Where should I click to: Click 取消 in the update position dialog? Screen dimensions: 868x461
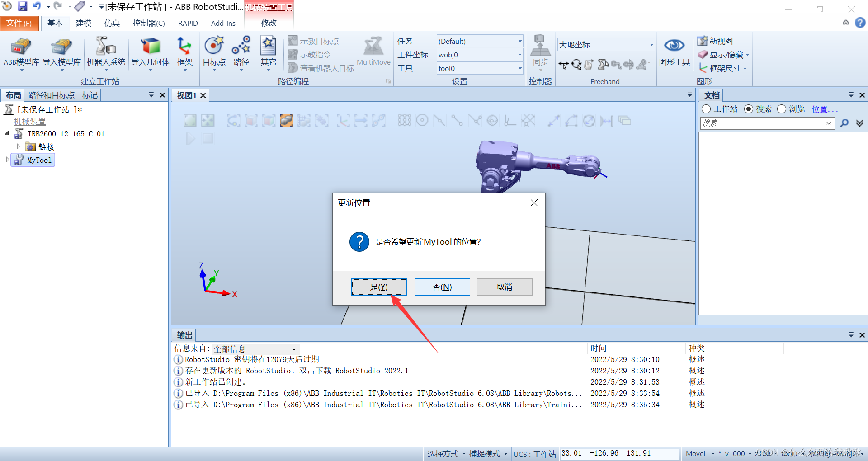505,287
